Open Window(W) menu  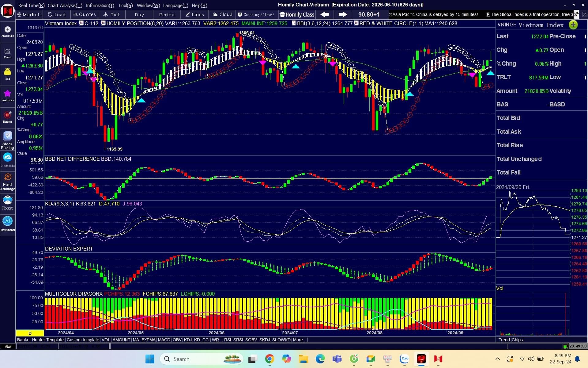coord(148,5)
